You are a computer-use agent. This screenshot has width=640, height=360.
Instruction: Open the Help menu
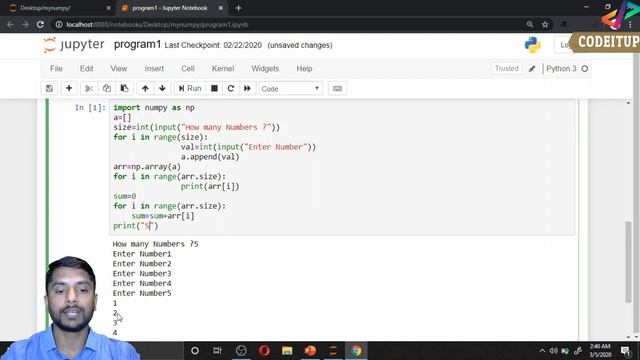click(x=304, y=69)
